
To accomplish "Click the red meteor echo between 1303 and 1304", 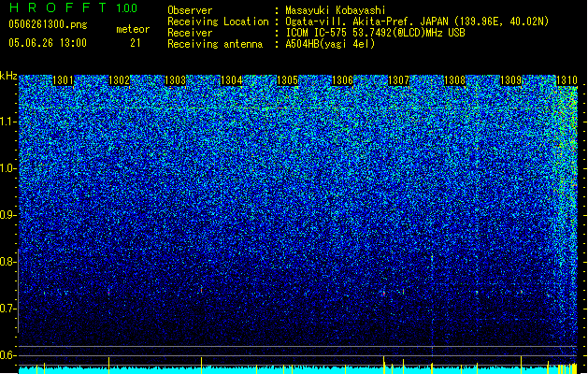I will [202, 290].
